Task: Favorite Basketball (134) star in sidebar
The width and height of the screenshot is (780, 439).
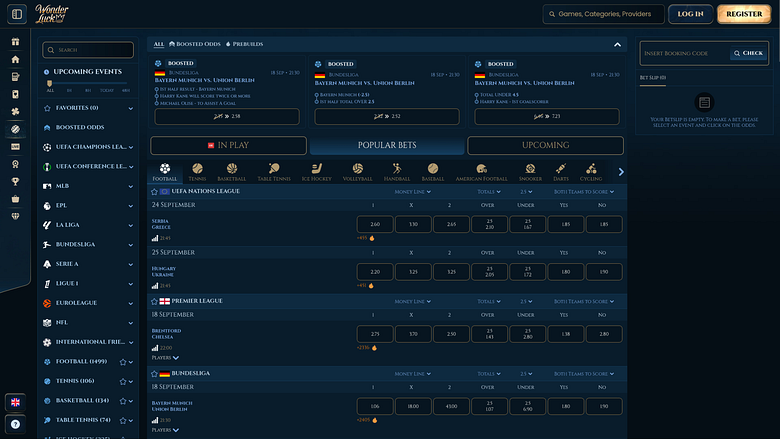Action: tap(123, 401)
